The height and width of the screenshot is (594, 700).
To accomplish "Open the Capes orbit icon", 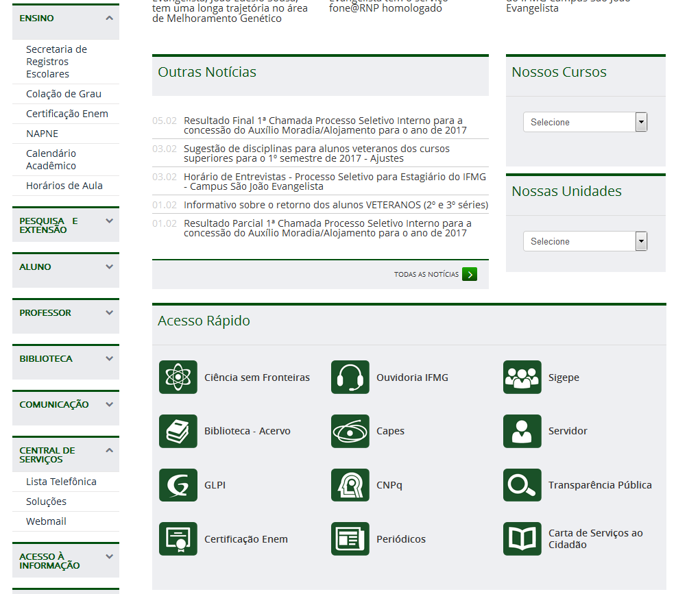I will point(350,431).
